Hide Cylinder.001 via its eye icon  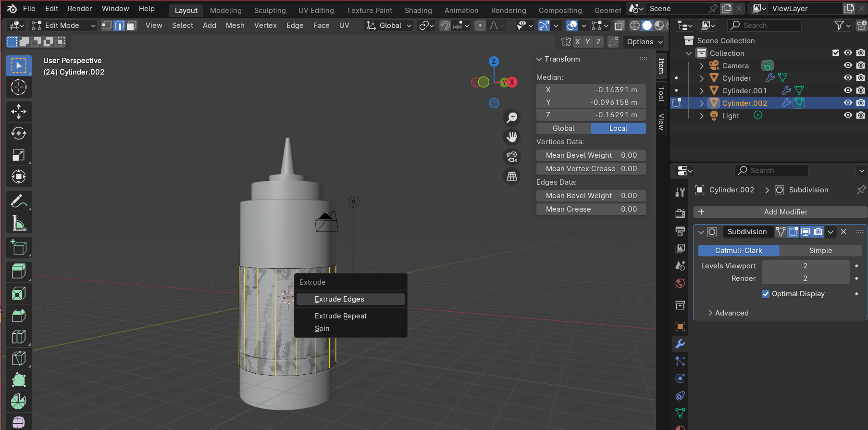click(848, 90)
